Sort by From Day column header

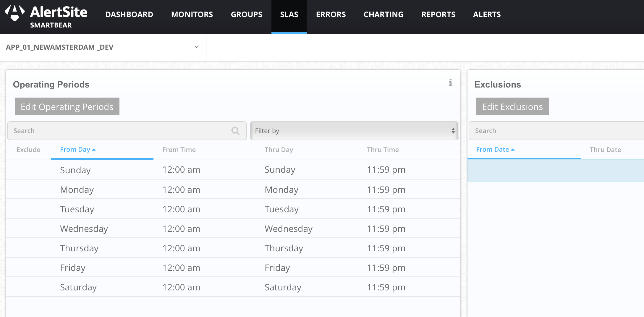(x=78, y=150)
